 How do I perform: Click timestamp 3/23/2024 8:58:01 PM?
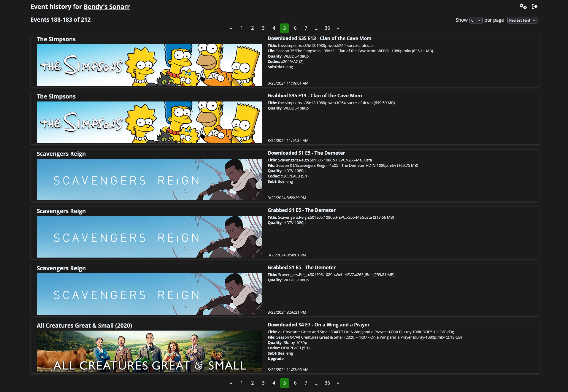click(287, 255)
